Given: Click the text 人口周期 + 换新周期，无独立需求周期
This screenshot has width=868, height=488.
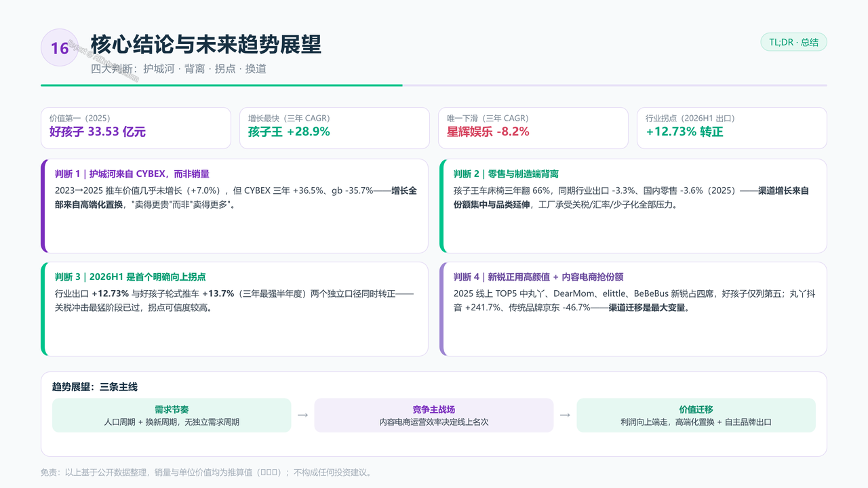Looking at the screenshot, I should 172,422.
